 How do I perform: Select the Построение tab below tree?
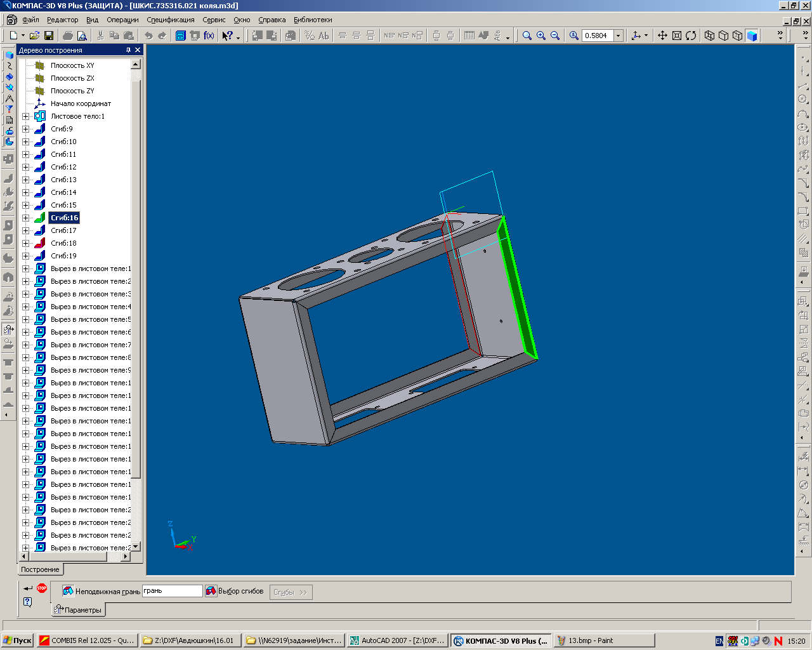(40, 569)
